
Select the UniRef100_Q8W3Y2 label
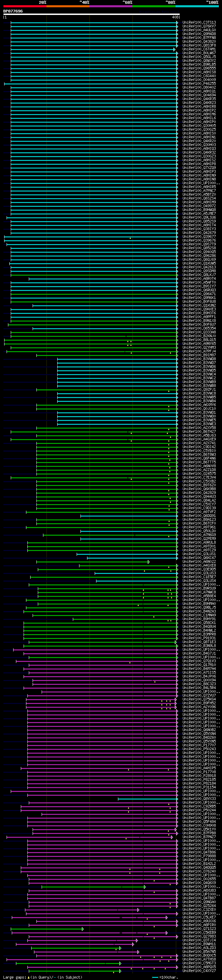click(x=199, y=60)
